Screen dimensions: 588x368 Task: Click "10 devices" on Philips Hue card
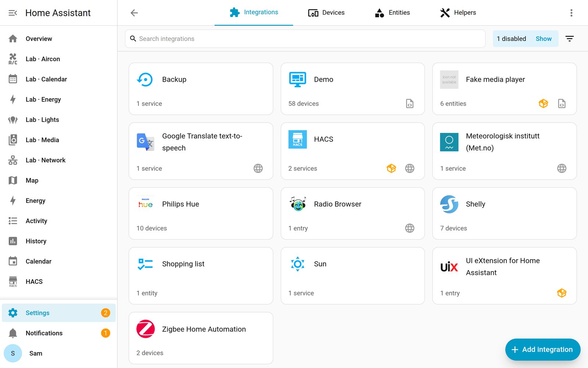151,228
